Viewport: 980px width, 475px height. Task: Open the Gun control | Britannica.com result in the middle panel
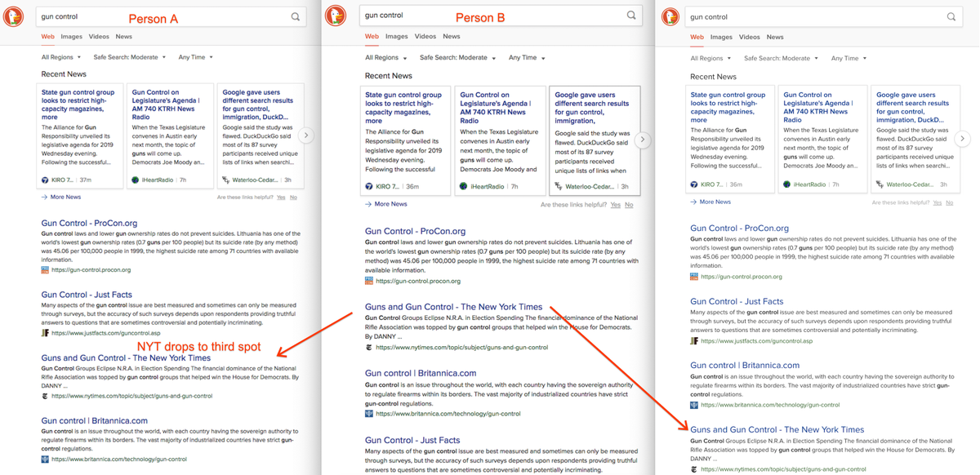coord(421,373)
